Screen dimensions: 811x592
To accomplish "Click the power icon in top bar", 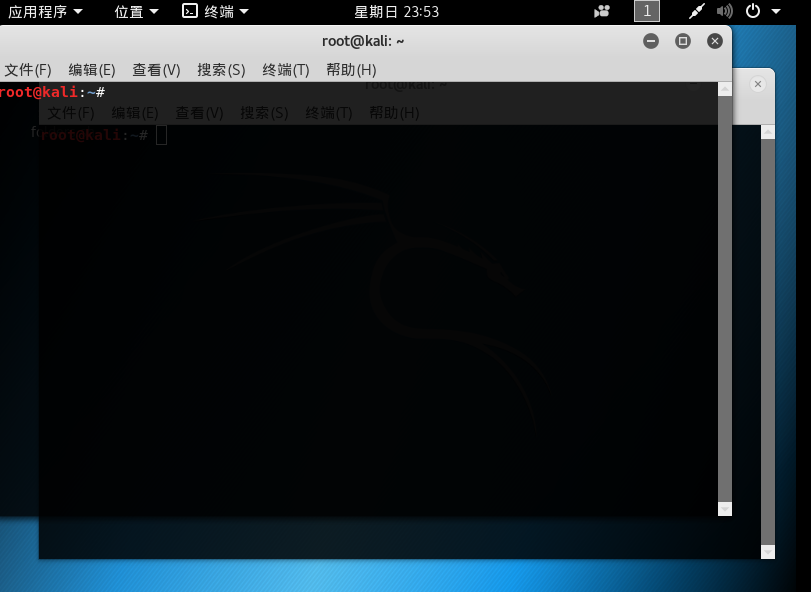I will [753, 11].
